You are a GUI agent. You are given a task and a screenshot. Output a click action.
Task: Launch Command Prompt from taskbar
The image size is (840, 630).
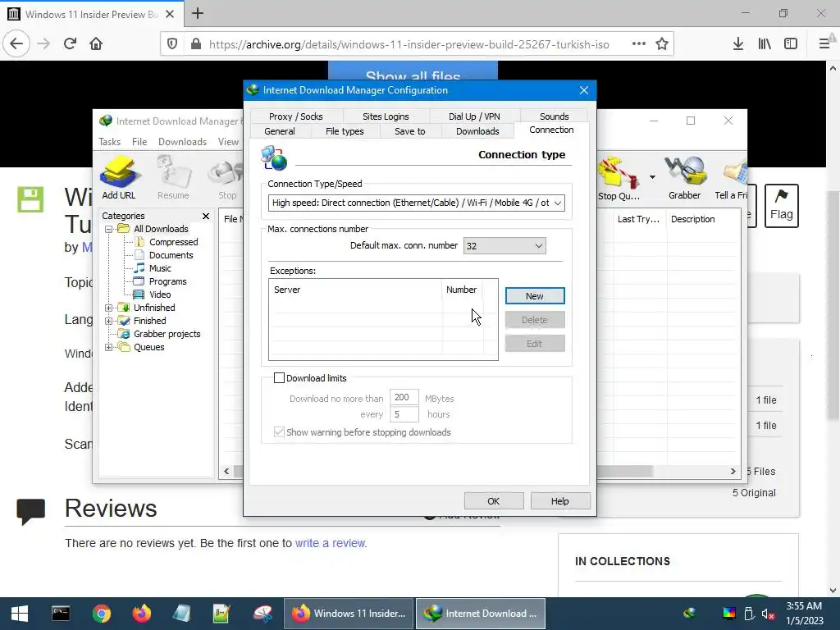(x=61, y=614)
